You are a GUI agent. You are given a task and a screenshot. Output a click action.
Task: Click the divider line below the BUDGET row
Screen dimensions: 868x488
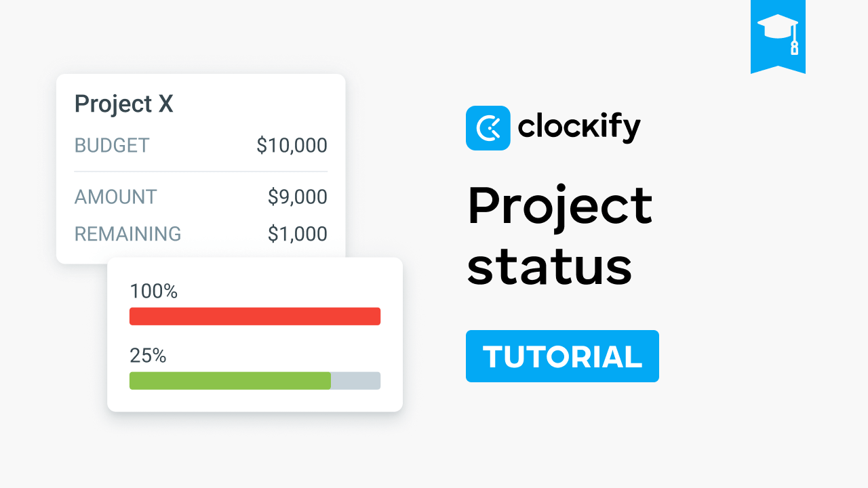(x=201, y=171)
